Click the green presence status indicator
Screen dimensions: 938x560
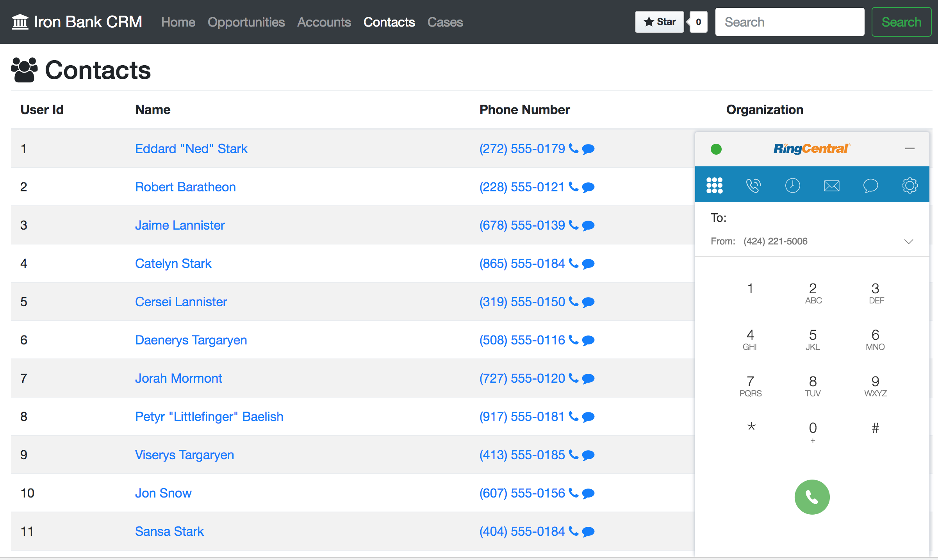tap(717, 149)
